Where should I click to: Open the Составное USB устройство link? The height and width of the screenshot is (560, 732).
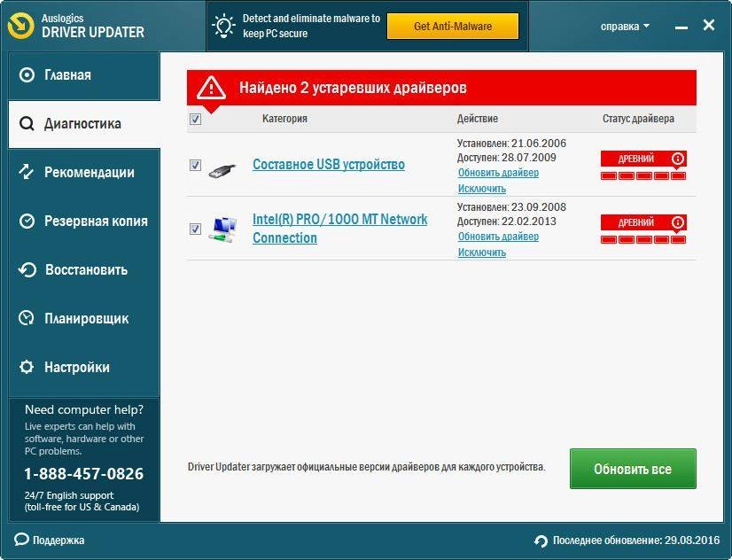[x=329, y=164]
